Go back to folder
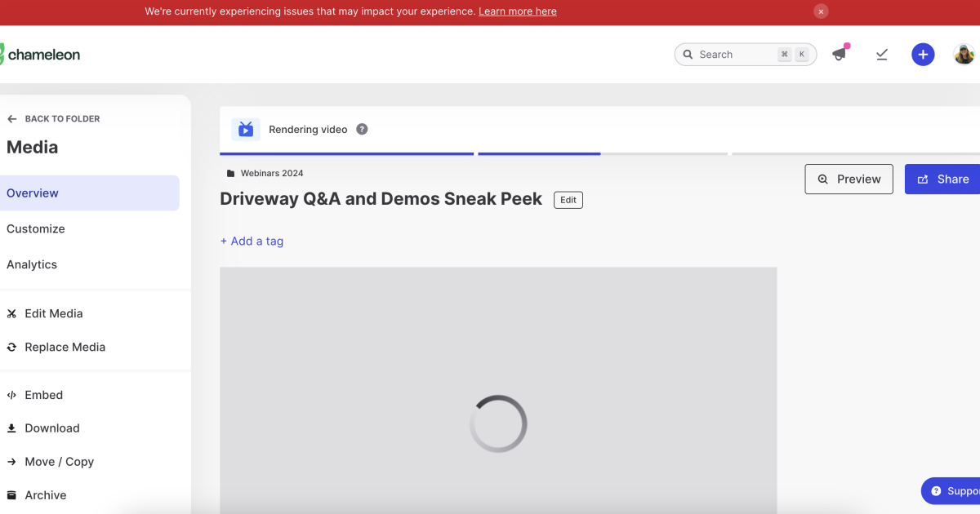 [x=54, y=118]
